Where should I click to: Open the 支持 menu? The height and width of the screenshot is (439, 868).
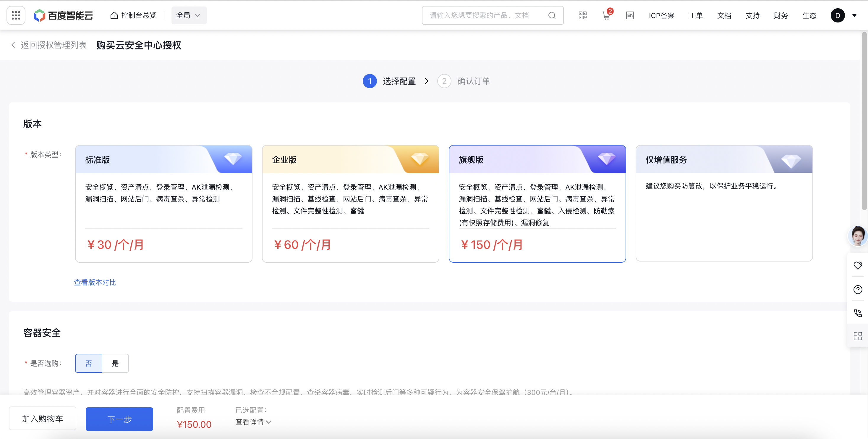pyautogui.click(x=752, y=15)
